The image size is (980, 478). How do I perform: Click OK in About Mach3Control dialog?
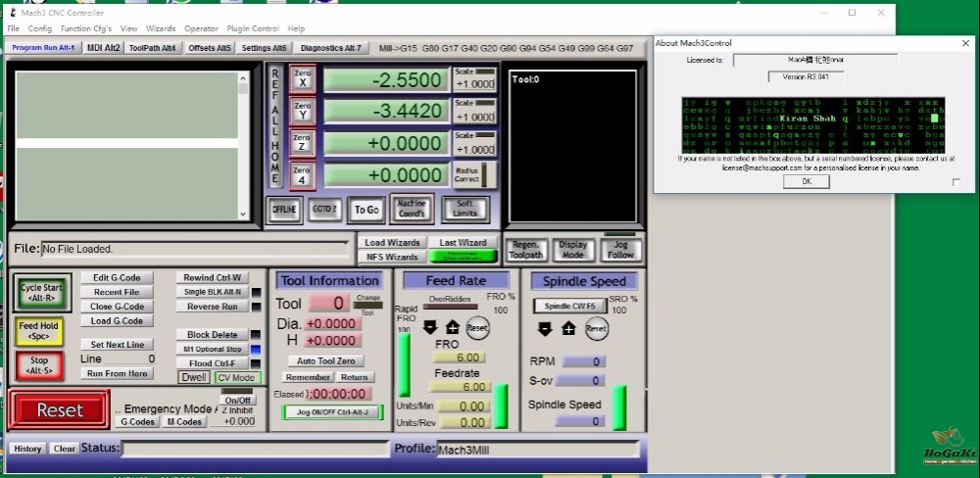coord(807,181)
